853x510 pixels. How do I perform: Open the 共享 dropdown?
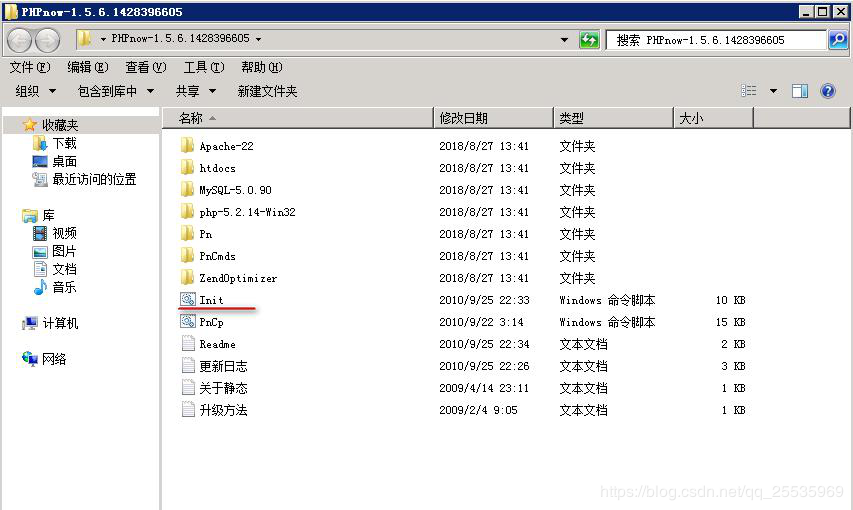coord(196,91)
